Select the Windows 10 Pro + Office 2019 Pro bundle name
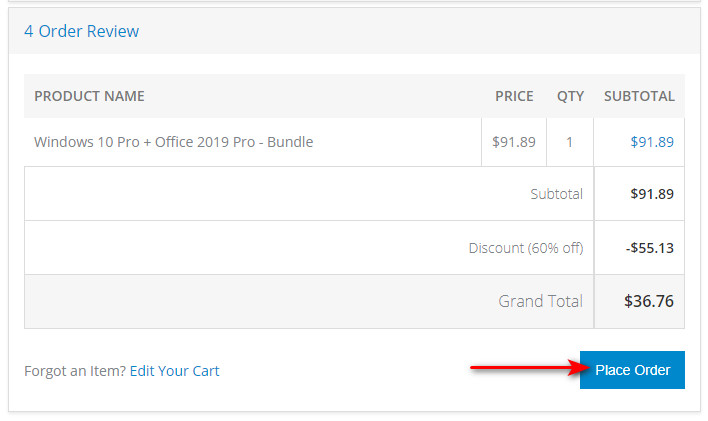This screenshot has width=708, height=421. (173, 142)
